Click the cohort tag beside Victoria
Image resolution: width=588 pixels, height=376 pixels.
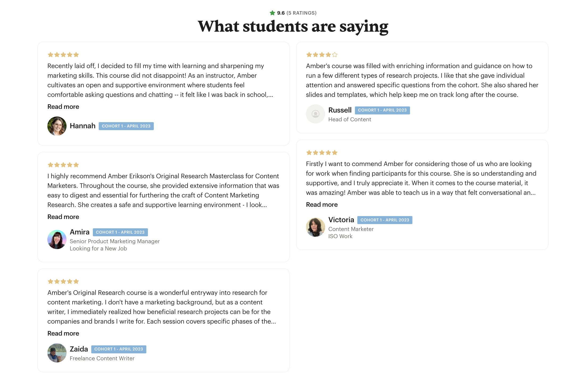coord(385,220)
